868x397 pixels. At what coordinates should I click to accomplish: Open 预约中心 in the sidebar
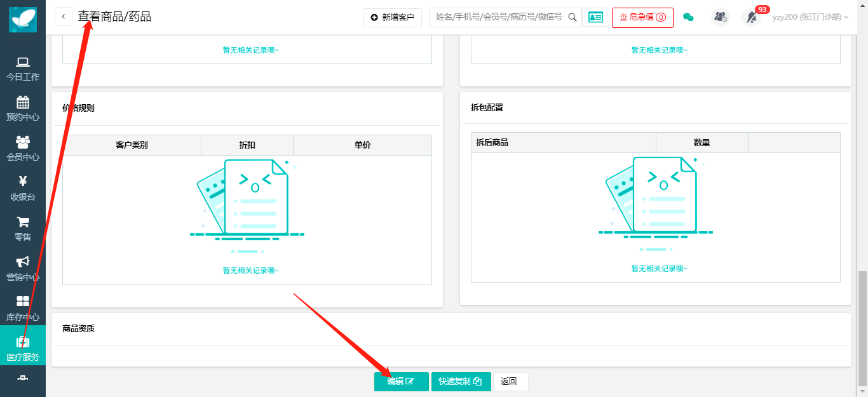click(23, 109)
